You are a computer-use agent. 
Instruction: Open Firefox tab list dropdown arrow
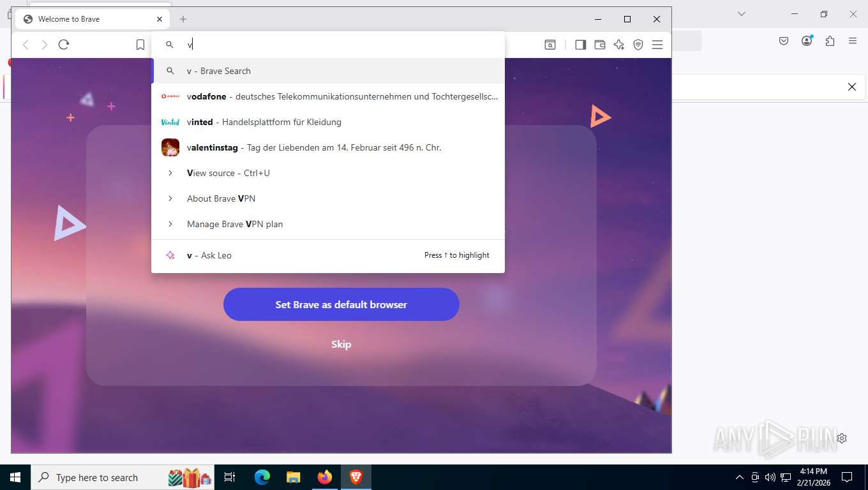coord(742,14)
